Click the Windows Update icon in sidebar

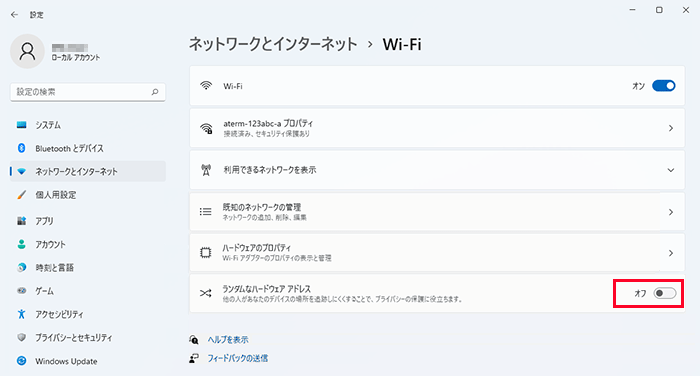pyautogui.click(x=21, y=361)
